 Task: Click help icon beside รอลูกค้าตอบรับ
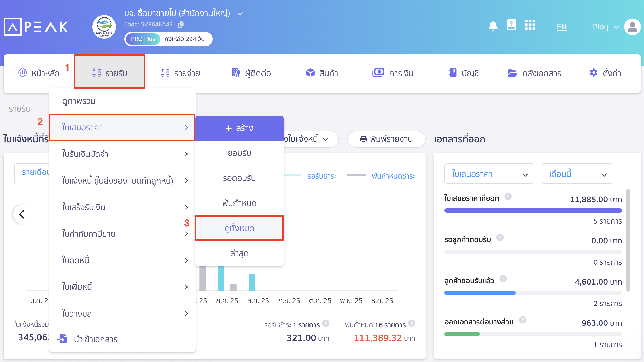pos(500,237)
